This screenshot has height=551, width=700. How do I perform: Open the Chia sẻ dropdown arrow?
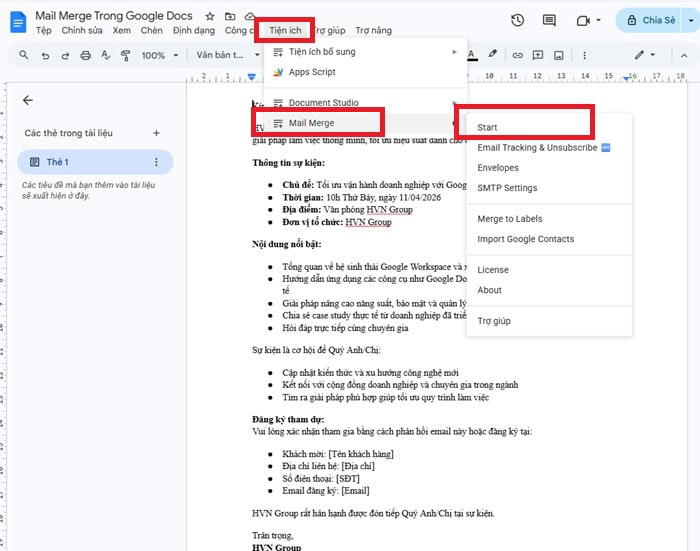tap(691, 20)
